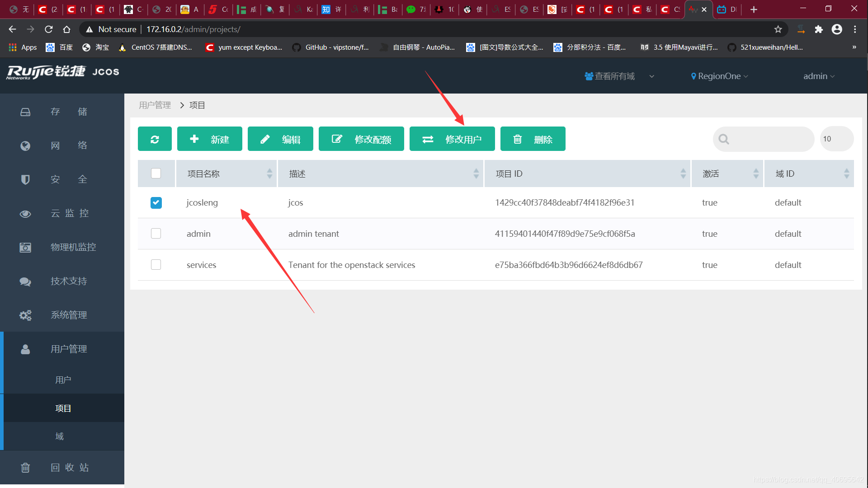This screenshot has width=868, height=488.
Task: Click the browser back arrow
Action: pyautogui.click(x=12, y=29)
